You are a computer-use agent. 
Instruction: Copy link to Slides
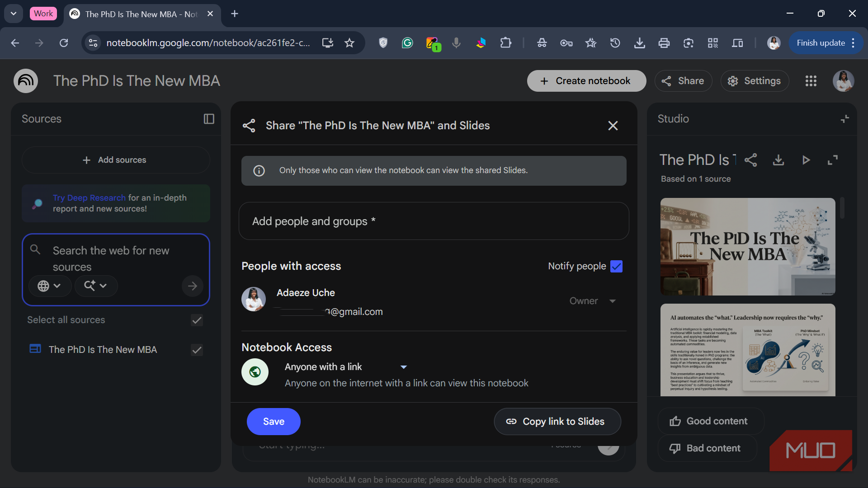[557, 422]
